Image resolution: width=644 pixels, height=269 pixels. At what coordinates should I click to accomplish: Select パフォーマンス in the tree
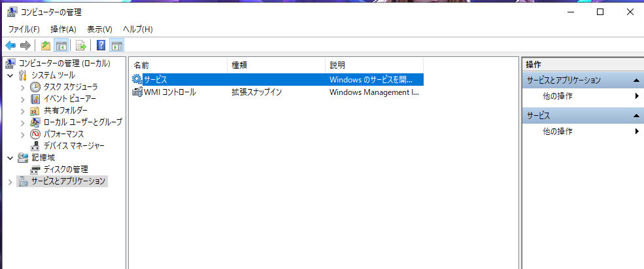click(x=63, y=134)
